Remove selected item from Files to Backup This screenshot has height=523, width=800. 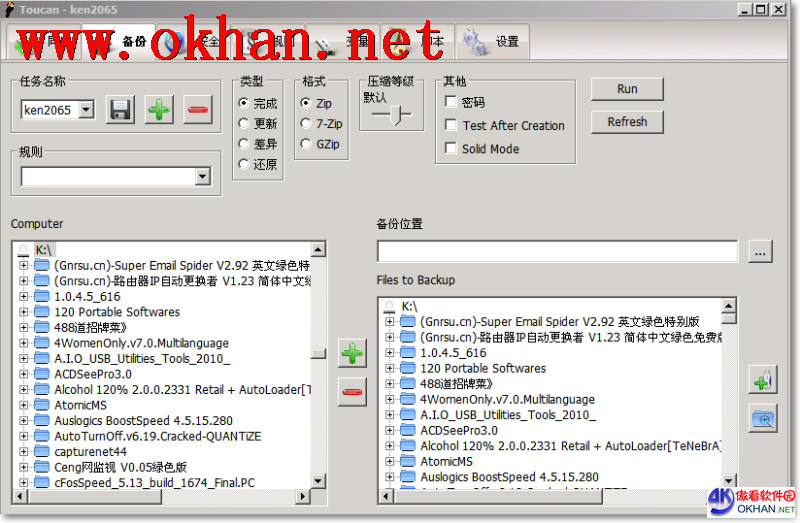pos(352,392)
